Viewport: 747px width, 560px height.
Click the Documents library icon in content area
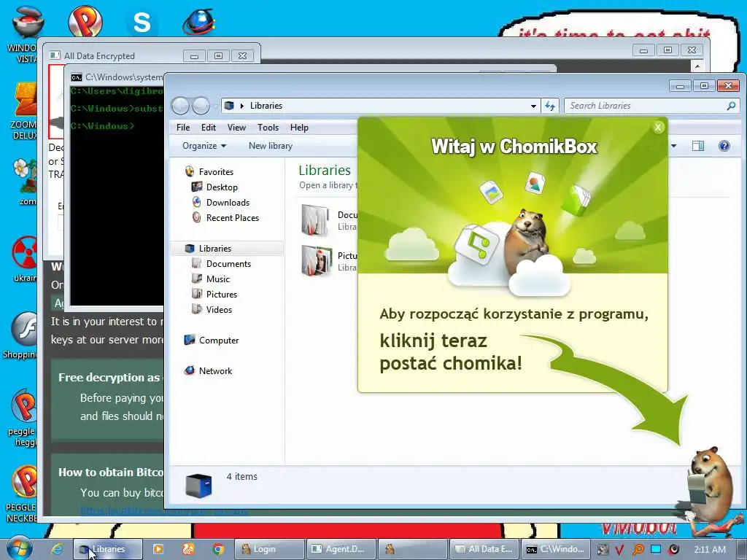(315, 220)
